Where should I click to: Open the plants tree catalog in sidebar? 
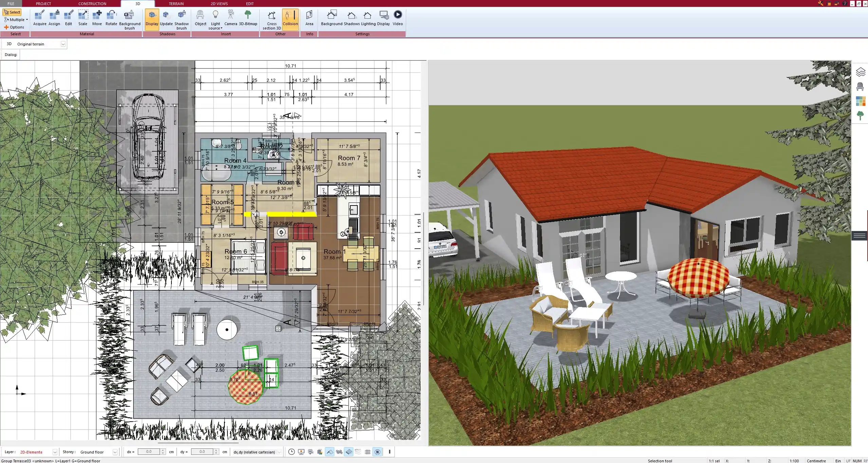pyautogui.click(x=860, y=116)
